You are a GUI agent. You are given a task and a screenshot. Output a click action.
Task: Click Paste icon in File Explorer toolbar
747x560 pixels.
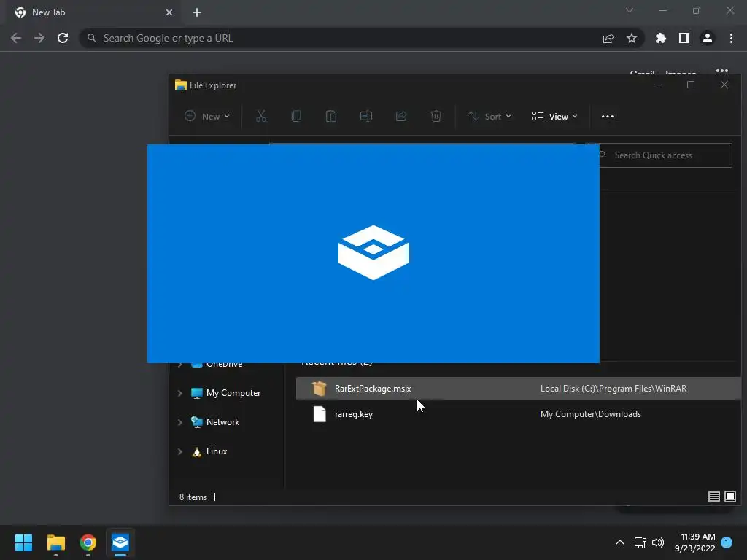[x=331, y=116]
